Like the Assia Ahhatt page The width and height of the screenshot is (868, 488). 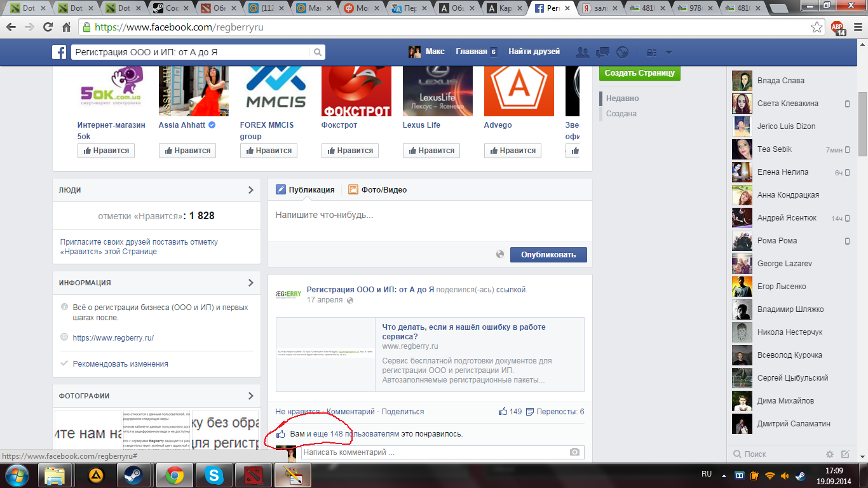coord(187,151)
